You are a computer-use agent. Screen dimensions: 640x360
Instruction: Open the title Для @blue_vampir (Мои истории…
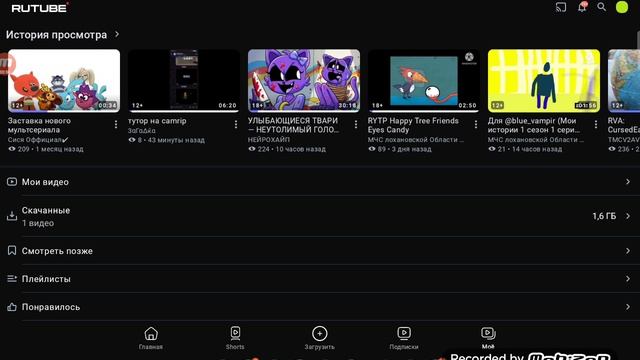pyautogui.click(x=533, y=125)
